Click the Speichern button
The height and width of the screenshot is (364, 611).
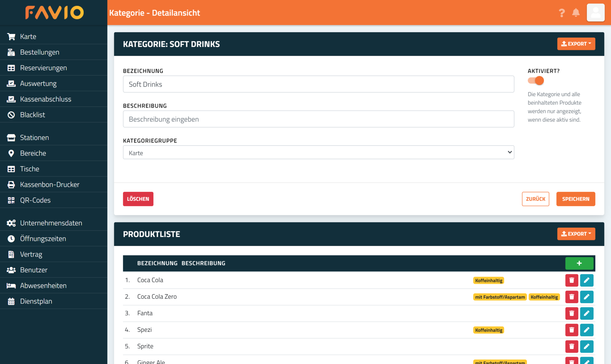point(575,199)
